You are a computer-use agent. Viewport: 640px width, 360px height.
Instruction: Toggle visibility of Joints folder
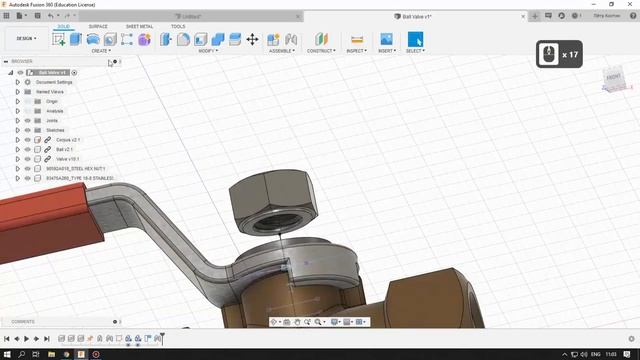(28, 120)
